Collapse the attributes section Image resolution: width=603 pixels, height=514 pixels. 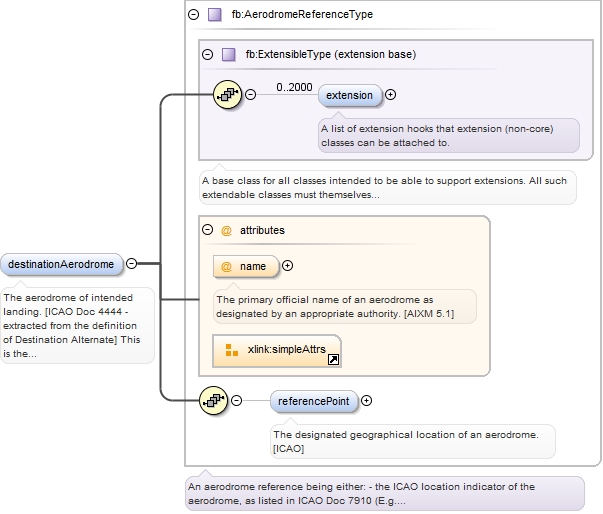[208, 230]
